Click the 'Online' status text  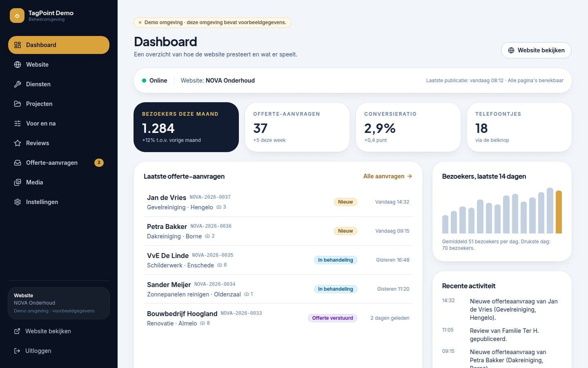[158, 81]
